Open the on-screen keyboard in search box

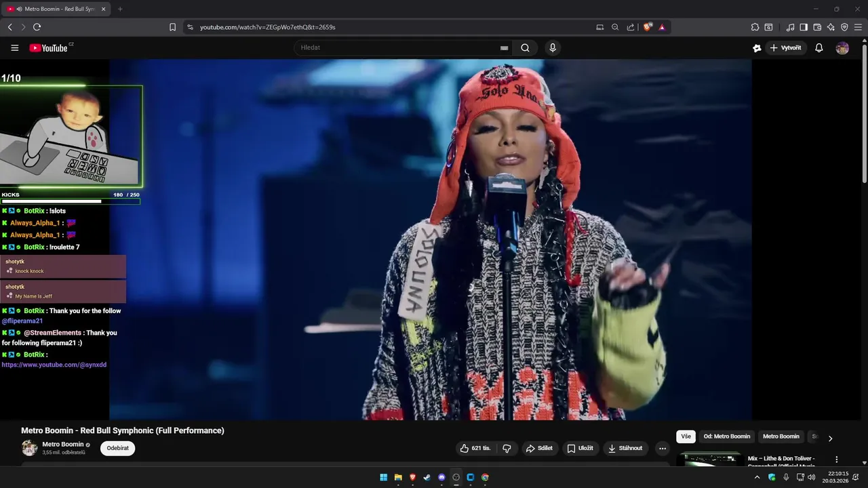(x=504, y=48)
